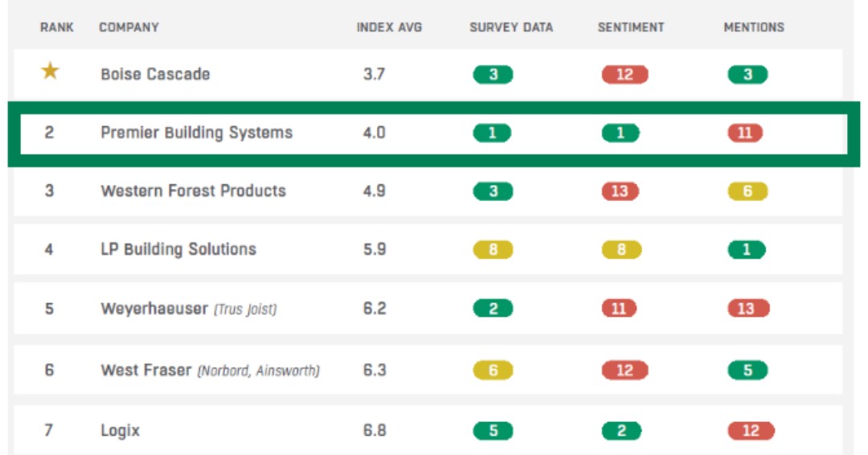This screenshot has width=868, height=455.
Task: Click Premier Building Systems mentions badge 11
Action: pyautogui.click(x=745, y=133)
